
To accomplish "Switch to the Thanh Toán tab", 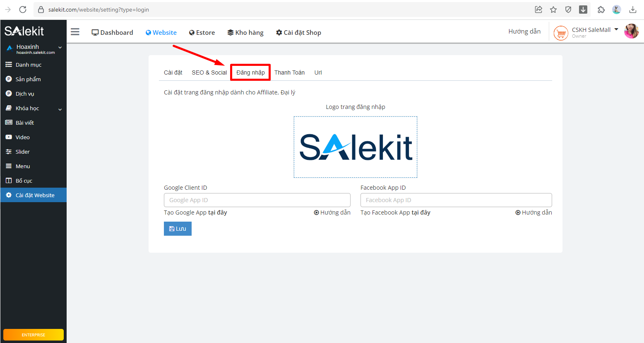I will pos(289,72).
